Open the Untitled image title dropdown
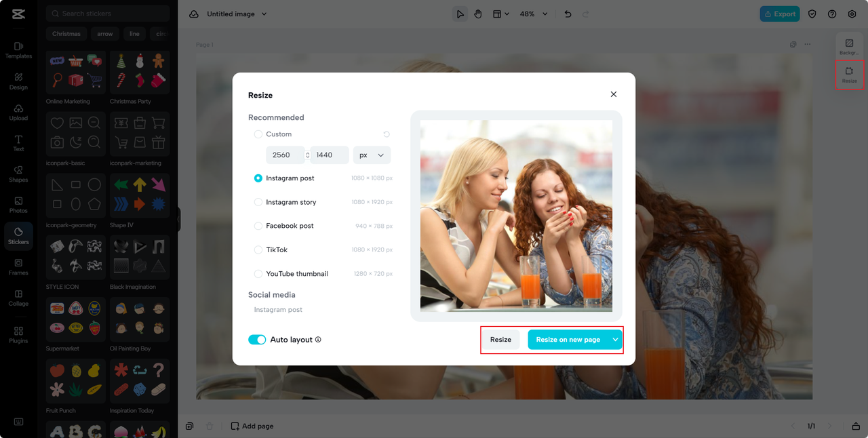 (237, 14)
